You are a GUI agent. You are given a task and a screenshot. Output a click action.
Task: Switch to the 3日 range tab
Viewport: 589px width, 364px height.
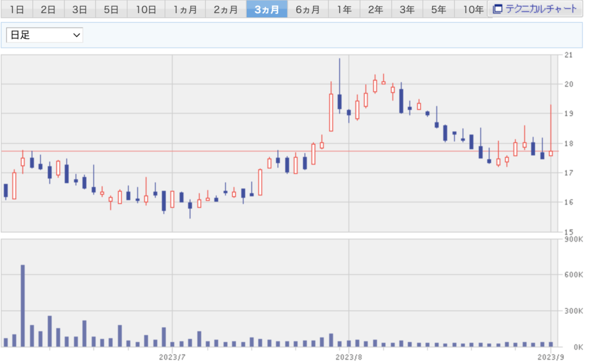coord(79,9)
